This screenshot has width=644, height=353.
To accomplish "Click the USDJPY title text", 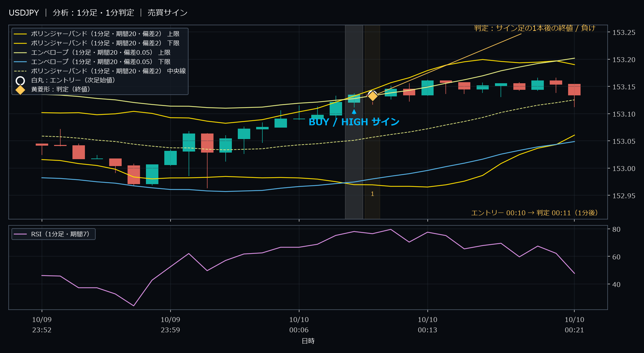I will pos(24,13).
